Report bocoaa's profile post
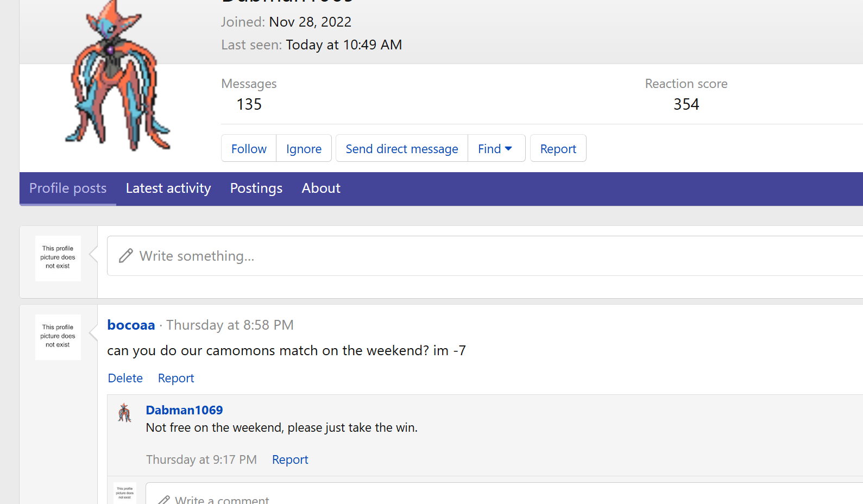This screenshot has width=863, height=504. tap(176, 378)
